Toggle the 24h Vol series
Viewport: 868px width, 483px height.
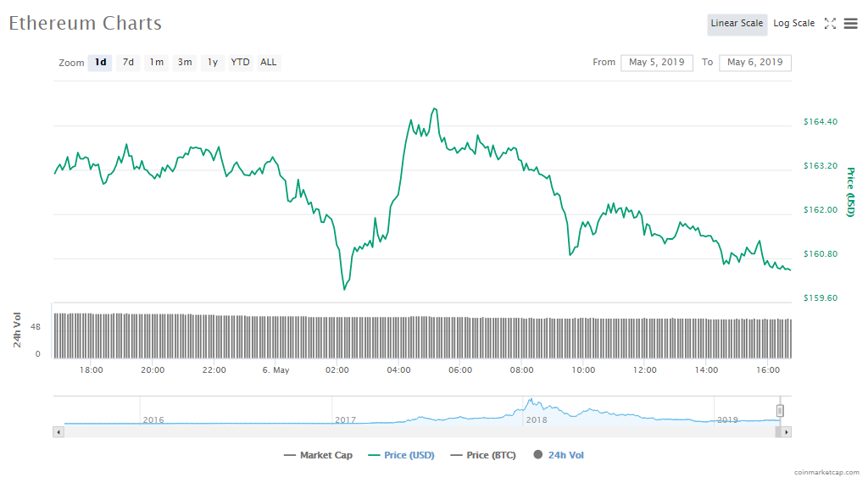(559, 455)
